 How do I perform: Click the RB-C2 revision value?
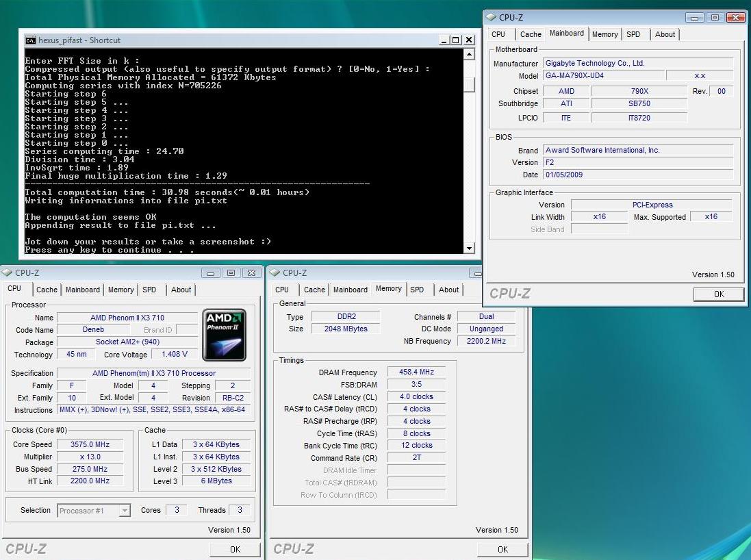(x=233, y=398)
